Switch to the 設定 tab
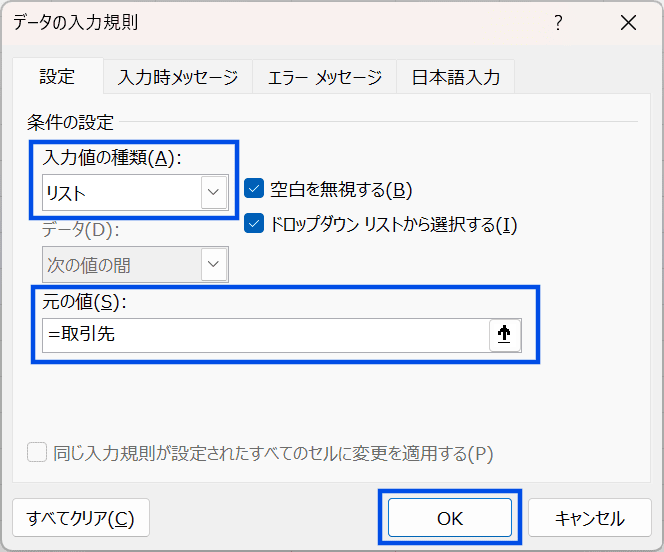The width and height of the screenshot is (664, 552). [x=57, y=77]
